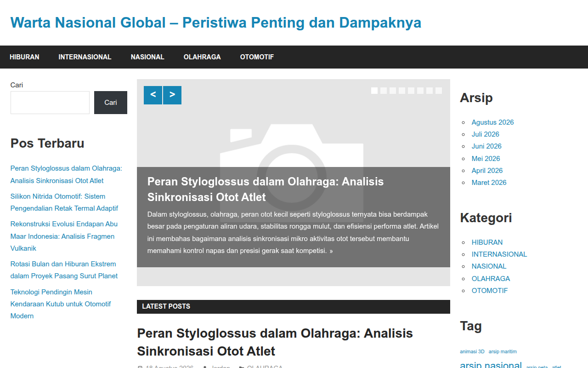Focus the Cari search input field

coord(50,103)
